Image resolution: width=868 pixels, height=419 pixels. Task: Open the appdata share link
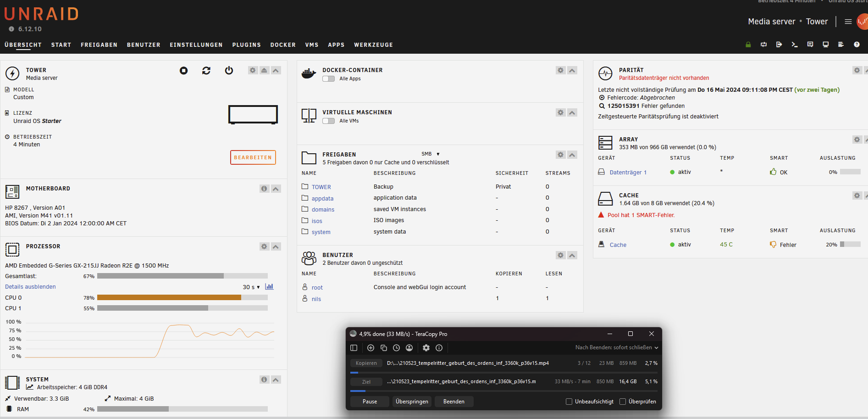coord(322,198)
